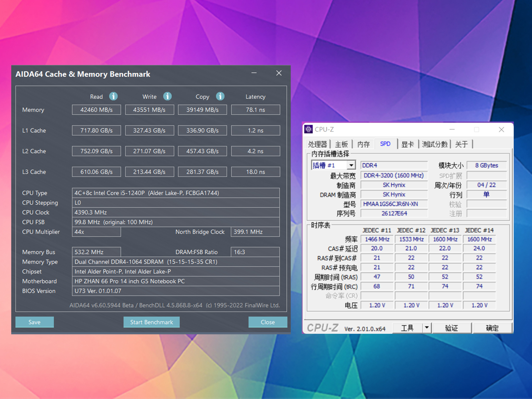
Task: Open the 内存 tab
Action: 363,144
